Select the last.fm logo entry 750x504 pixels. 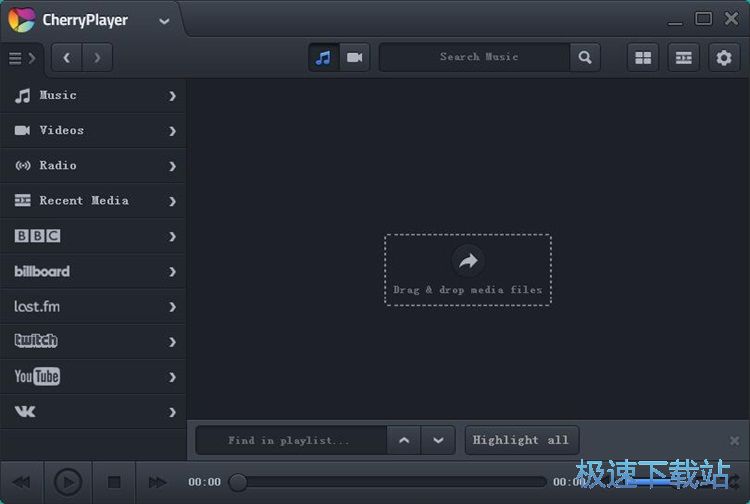point(37,307)
